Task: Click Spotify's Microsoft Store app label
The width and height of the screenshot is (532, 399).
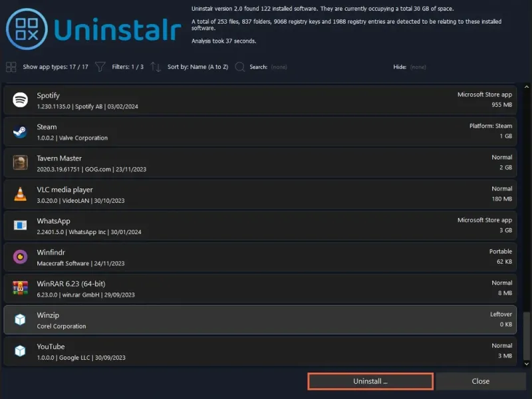Action: (485, 94)
